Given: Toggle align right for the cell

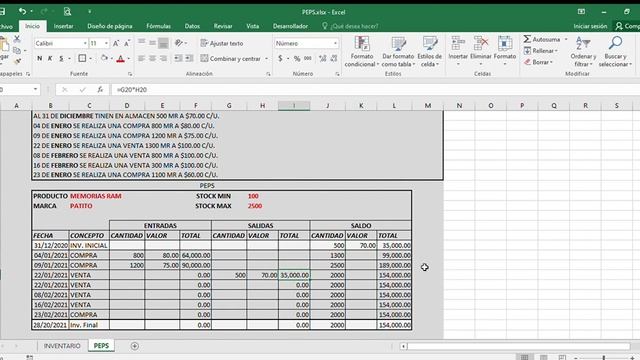Looking at the screenshot, I should coord(163,58).
